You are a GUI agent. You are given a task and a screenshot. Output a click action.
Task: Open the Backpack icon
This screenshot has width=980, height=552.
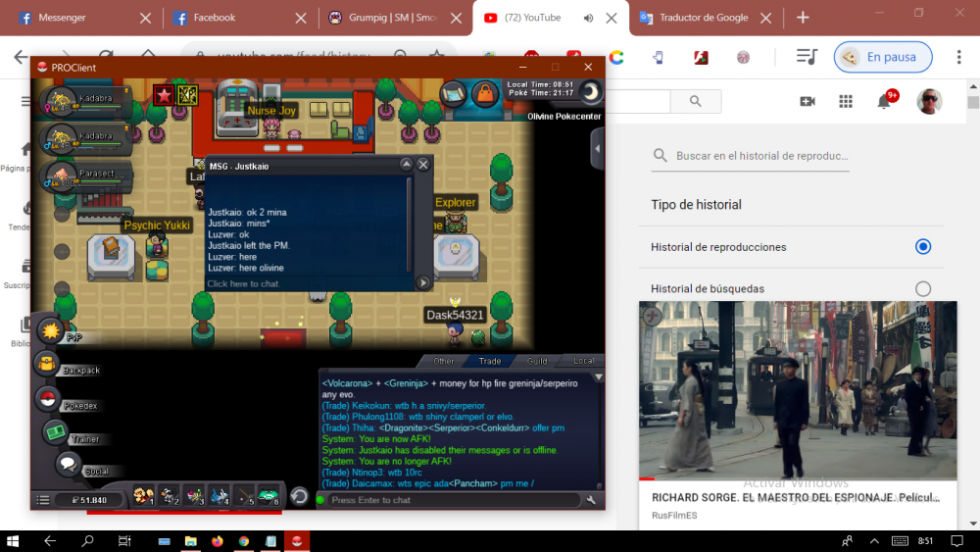point(46,365)
